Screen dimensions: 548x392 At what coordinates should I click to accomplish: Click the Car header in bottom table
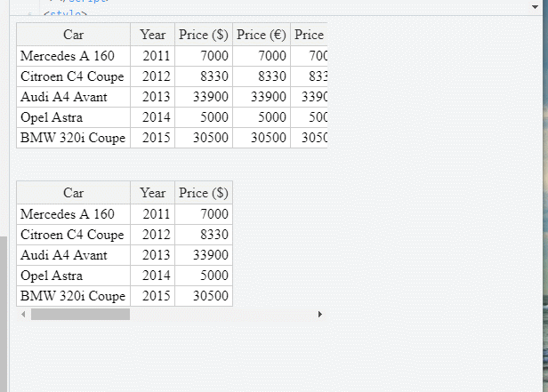[73, 193]
